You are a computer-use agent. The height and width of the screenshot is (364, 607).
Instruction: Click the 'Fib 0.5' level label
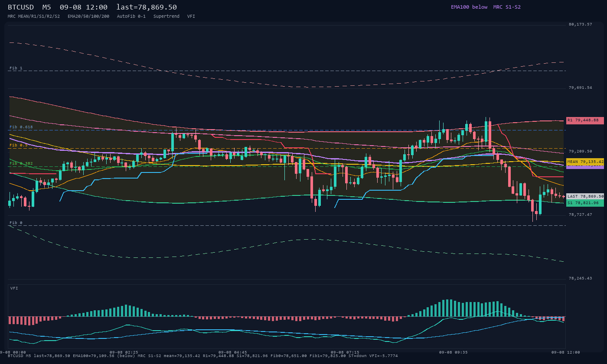tap(19, 145)
